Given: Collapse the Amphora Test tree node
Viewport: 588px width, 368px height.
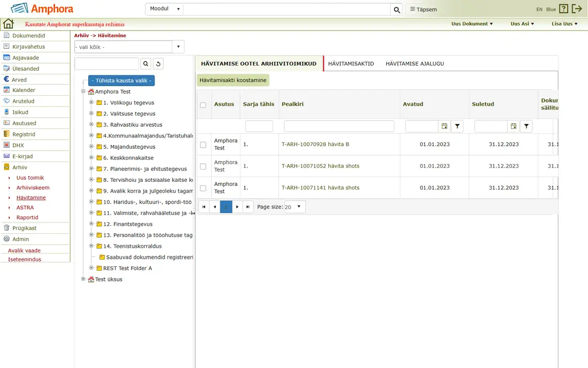Looking at the screenshot, I should coord(83,91).
